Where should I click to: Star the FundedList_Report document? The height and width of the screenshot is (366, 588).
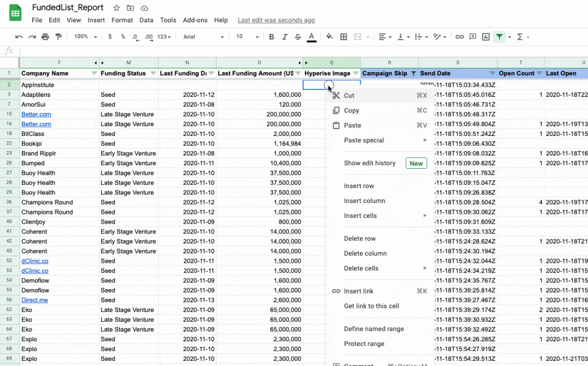(x=117, y=8)
